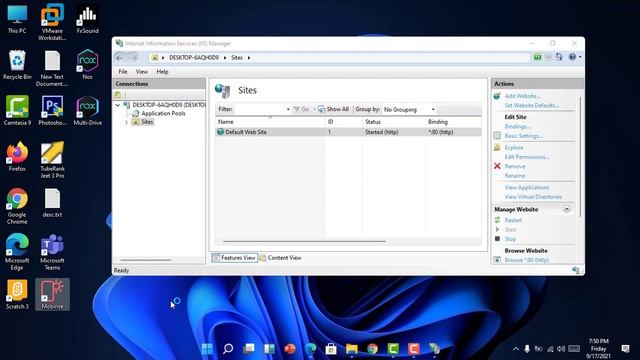Open the Help menu

coord(162,71)
